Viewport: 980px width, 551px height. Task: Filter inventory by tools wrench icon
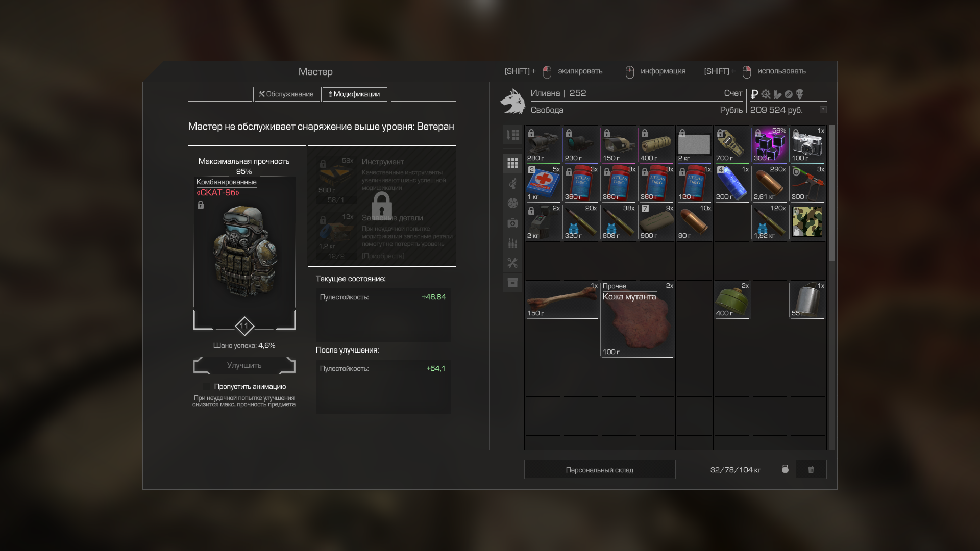(512, 263)
